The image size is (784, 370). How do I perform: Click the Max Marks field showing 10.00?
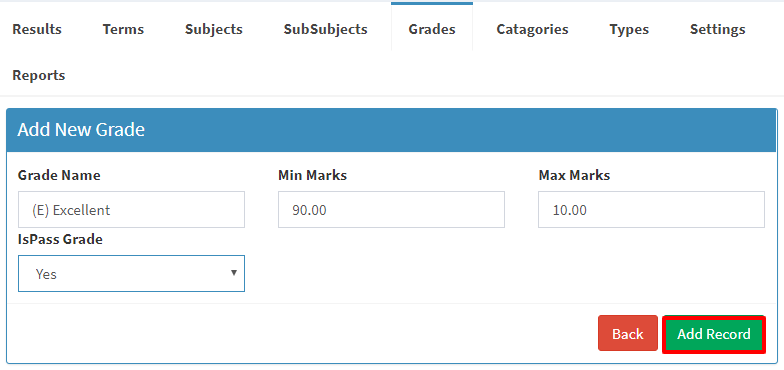tap(652, 210)
